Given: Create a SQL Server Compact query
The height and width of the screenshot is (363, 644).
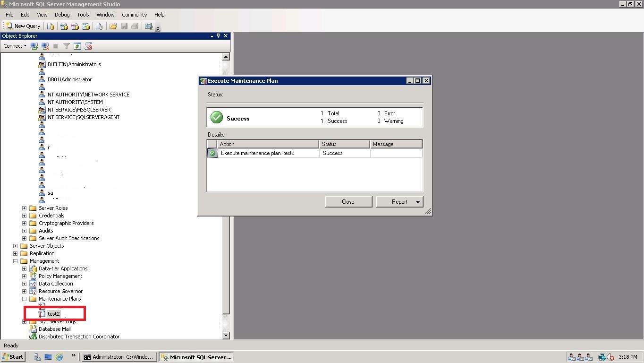Looking at the screenshot, I should pos(99,26).
